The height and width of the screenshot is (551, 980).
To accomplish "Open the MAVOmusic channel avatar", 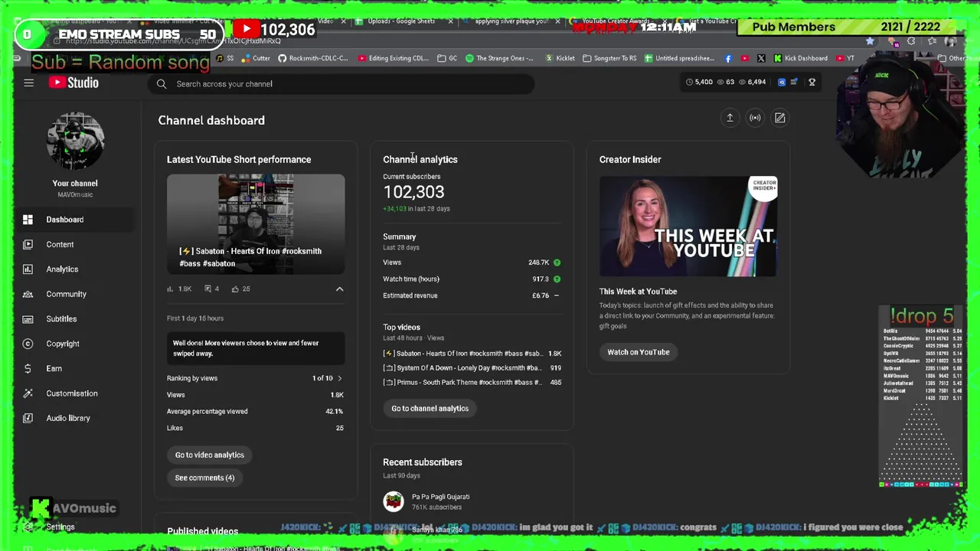I will pyautogui.click(x=75, y=142).
